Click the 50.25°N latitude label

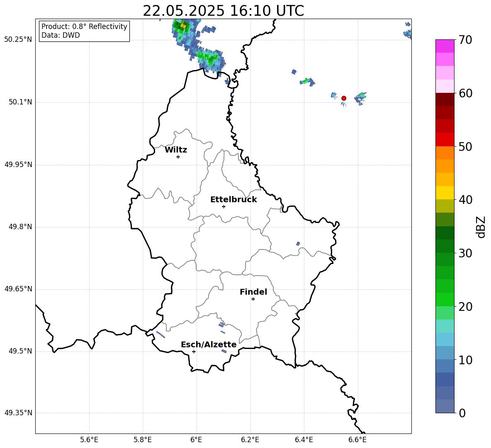(x=18, y=40)
